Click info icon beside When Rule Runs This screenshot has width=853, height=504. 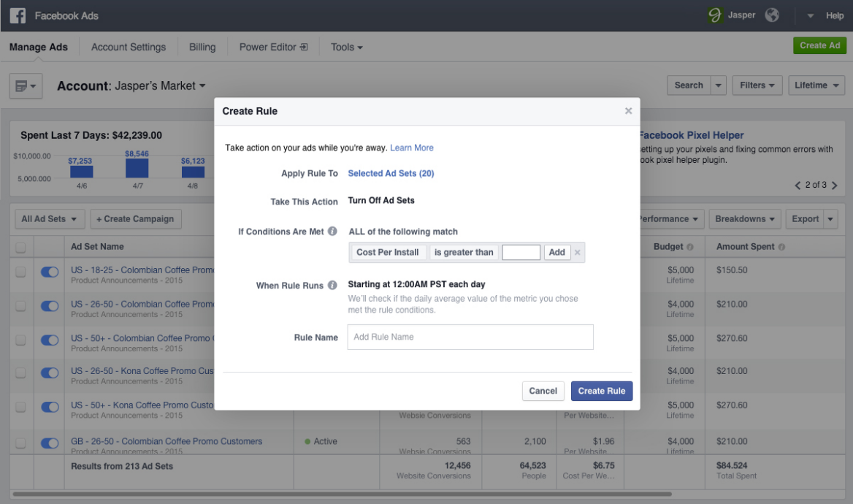click(332, 285)
